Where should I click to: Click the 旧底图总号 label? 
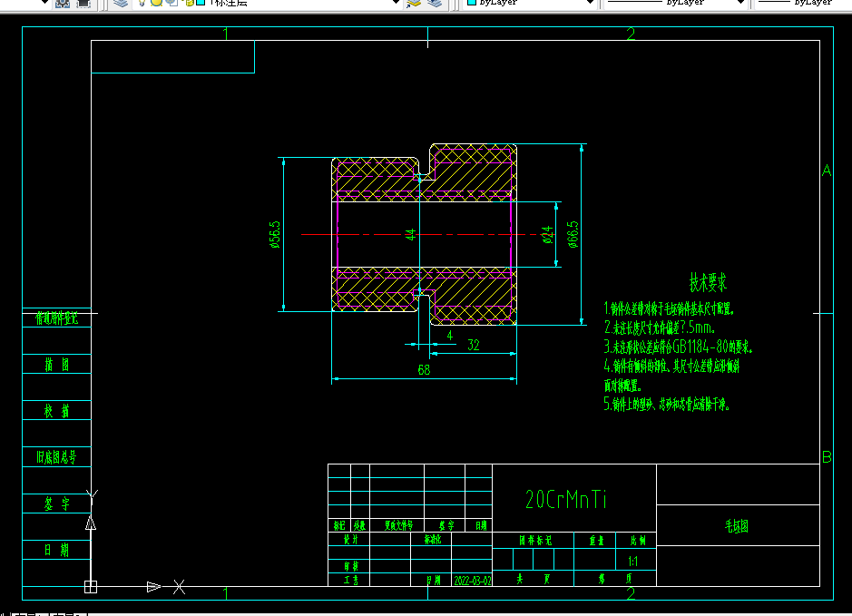[56, 457]
